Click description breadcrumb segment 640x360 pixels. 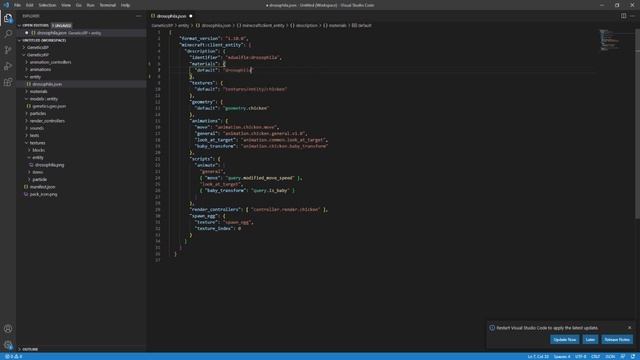[x=307, y=25]
